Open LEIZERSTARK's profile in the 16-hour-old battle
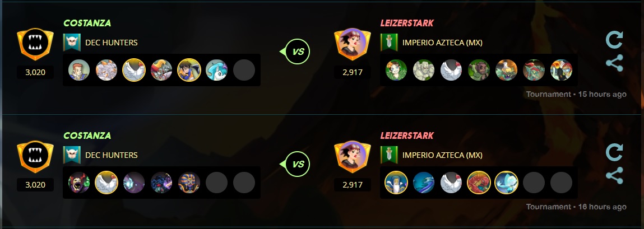 (407, 135)
